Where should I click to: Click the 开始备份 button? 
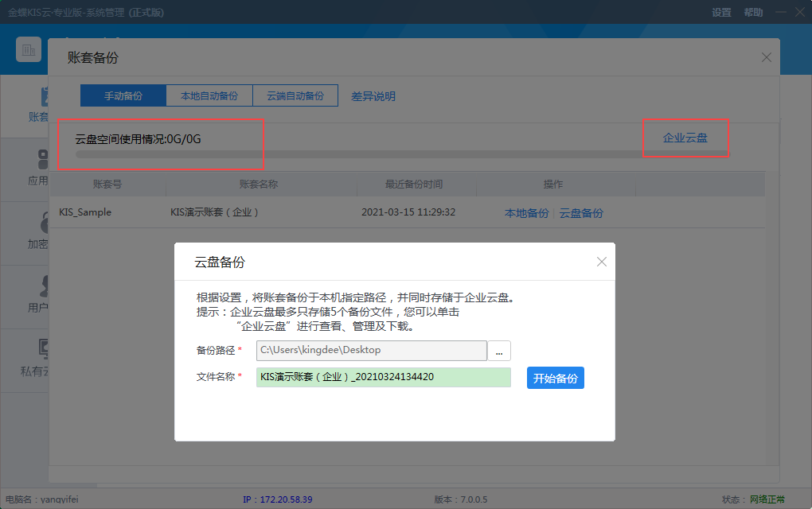[555, 378]
